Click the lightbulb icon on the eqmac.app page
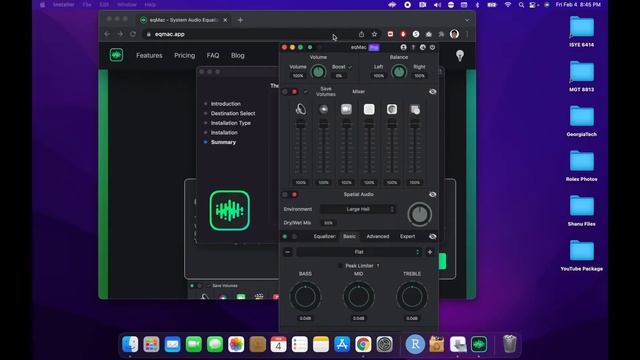This screenshot has width=640, height=360. 460,56
